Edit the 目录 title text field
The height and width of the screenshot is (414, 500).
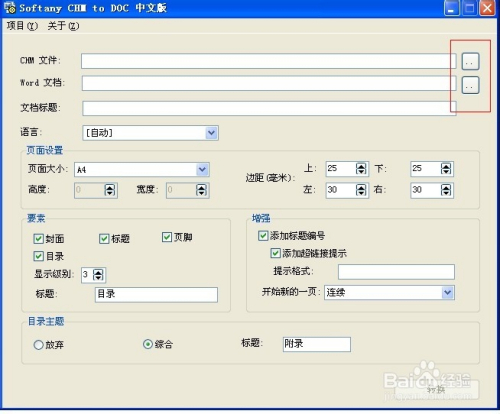[156, 295]
